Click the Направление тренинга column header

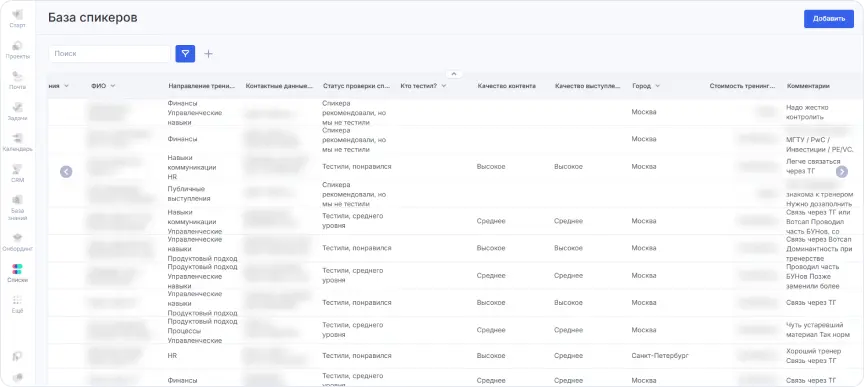202,86
